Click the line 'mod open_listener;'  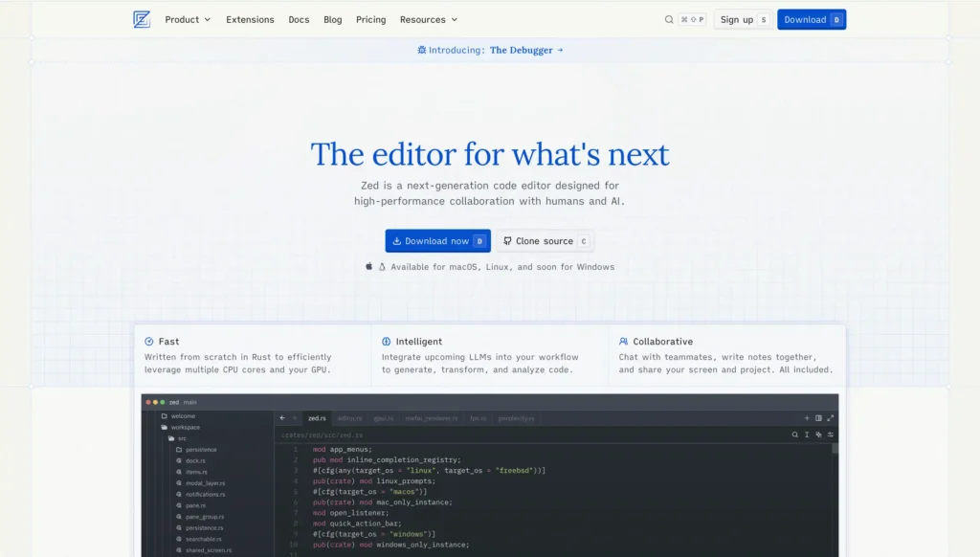[350, 513]
